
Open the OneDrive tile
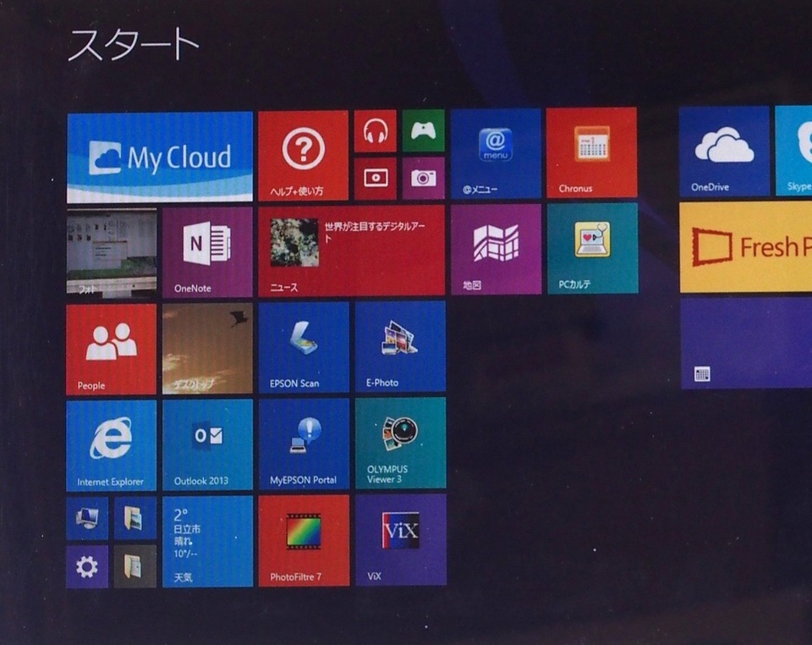tap(724, 152)
